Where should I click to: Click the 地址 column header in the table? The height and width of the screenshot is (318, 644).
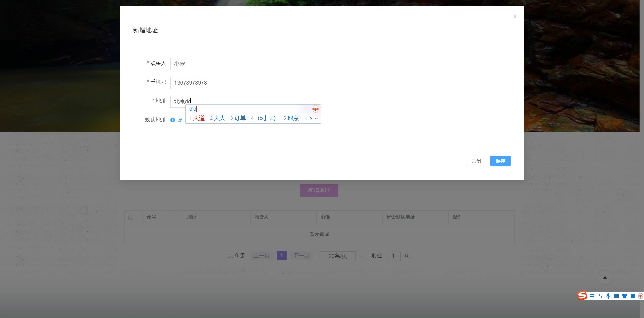click(192, 217)
